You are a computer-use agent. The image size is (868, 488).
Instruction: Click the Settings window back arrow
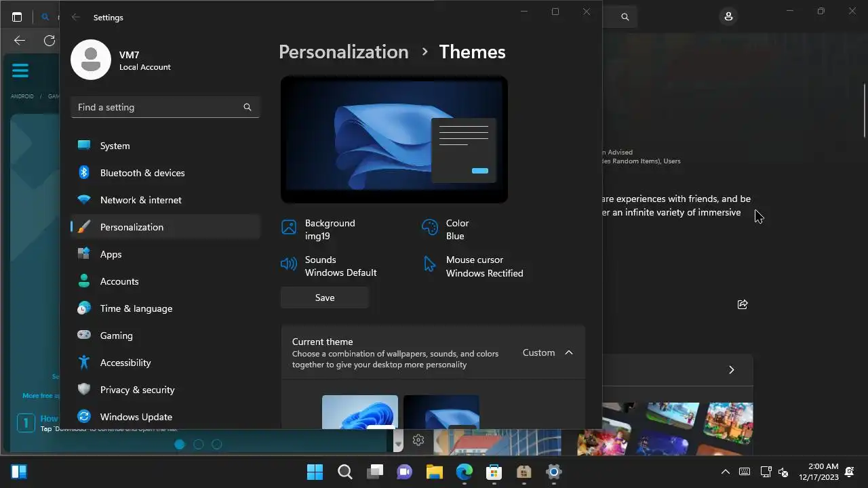[x=76, y=18]
